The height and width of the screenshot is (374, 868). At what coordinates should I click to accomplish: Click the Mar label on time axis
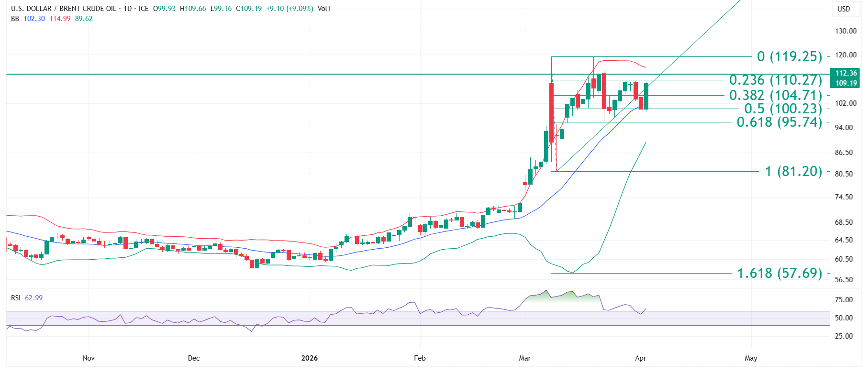525,358
